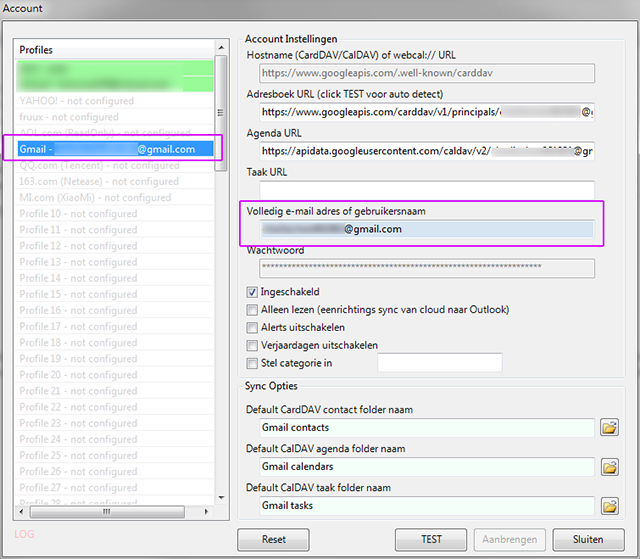The width and height of the screenshot is (640, 559).
Task: Click the Adresboek URL field
Action: click(427, 112)
